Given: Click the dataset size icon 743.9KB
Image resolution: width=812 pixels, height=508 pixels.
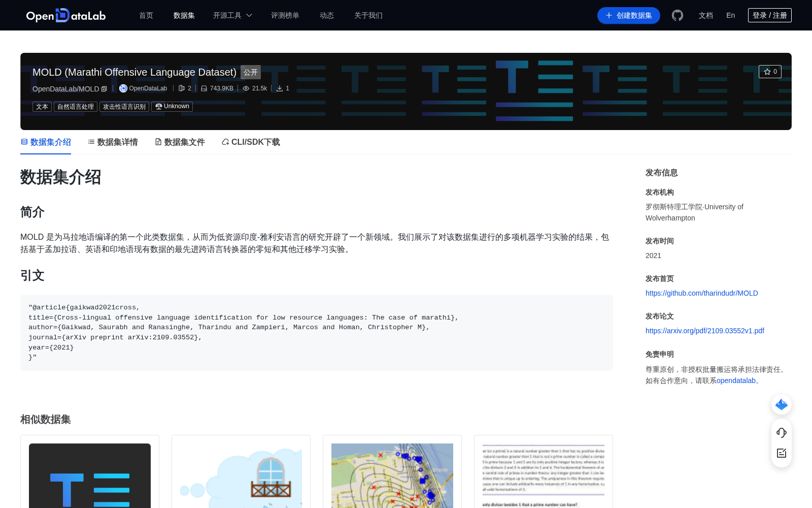Looking at the screenshot, I should (x=204, y=88).
